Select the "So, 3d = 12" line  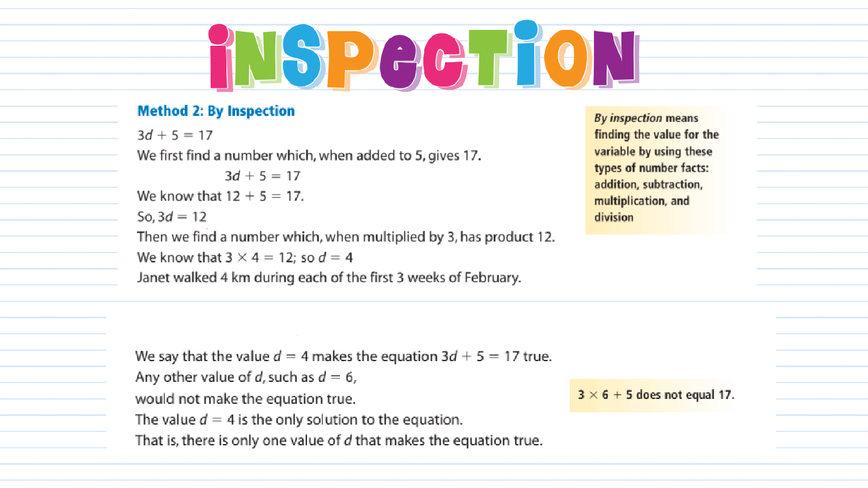pyautogui.click(x=172, y=217)
